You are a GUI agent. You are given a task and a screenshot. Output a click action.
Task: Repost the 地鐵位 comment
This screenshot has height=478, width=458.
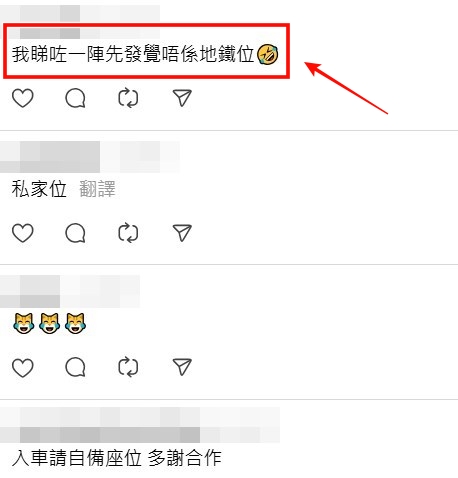[128, 98]
